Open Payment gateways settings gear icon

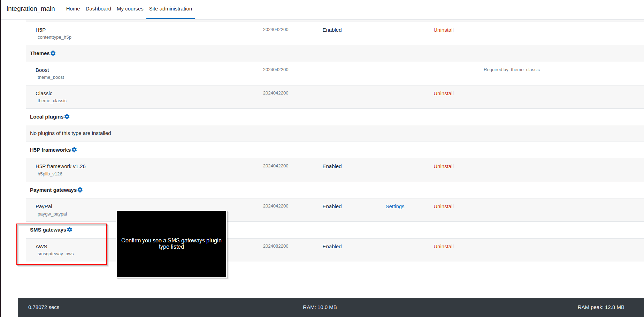[80, 190]
